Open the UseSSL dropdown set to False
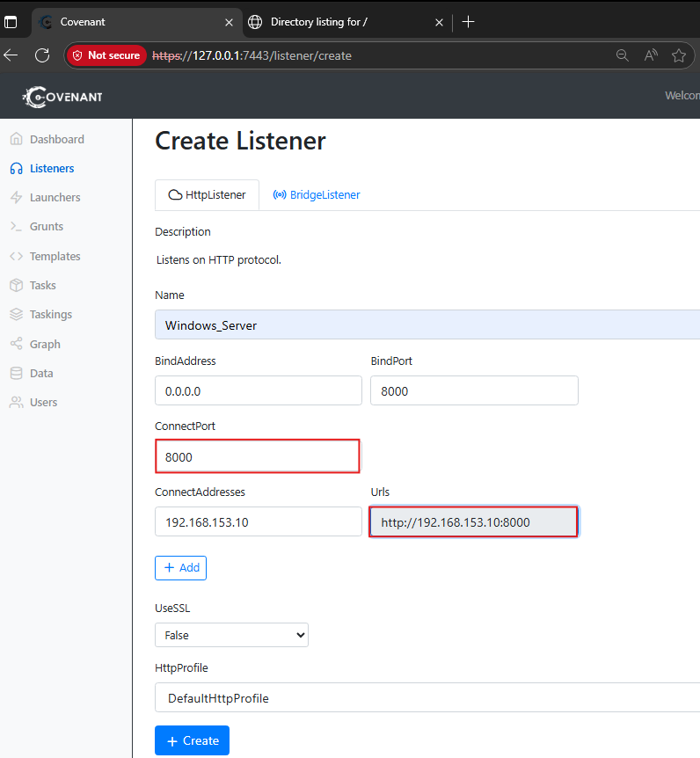 coord(231,635)
